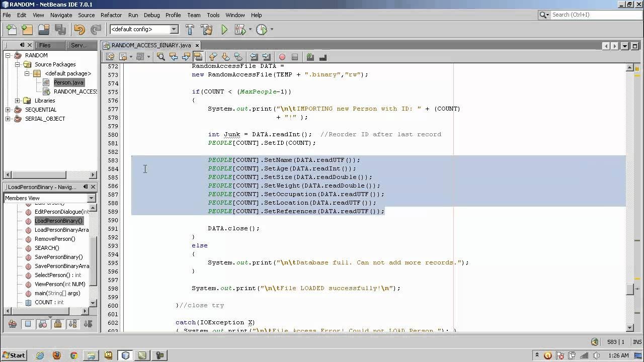This screenshot has height=362, width=644.
Task: Open the Navigate menu
Action: [61, 15]
